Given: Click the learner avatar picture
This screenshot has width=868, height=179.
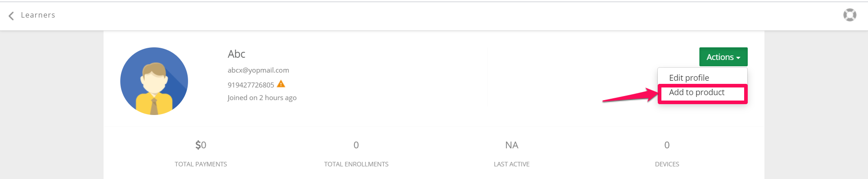Looking at the screenshot, I should [154, 81].
